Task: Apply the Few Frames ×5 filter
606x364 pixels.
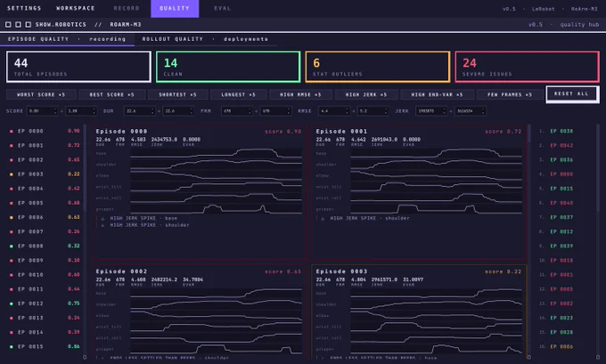Action: [510, 94]
